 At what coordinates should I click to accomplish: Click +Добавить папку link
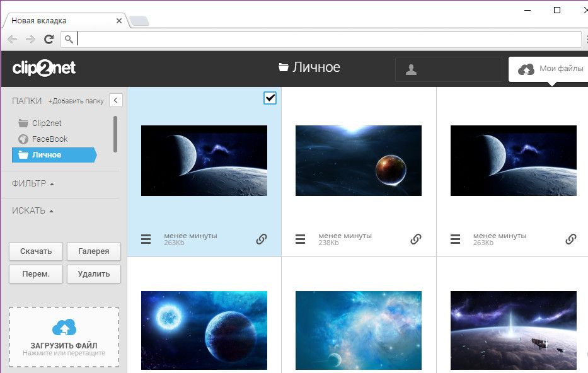pos(76,101)
